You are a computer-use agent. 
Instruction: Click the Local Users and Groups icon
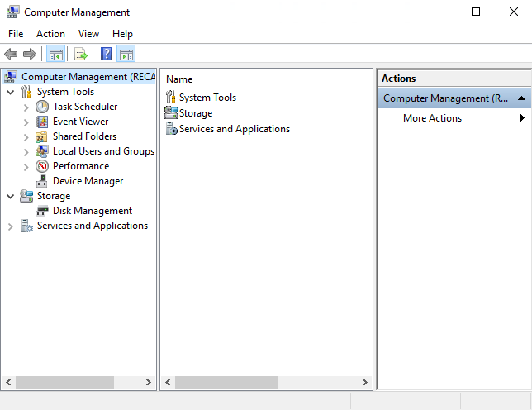(x=42, y=152)
